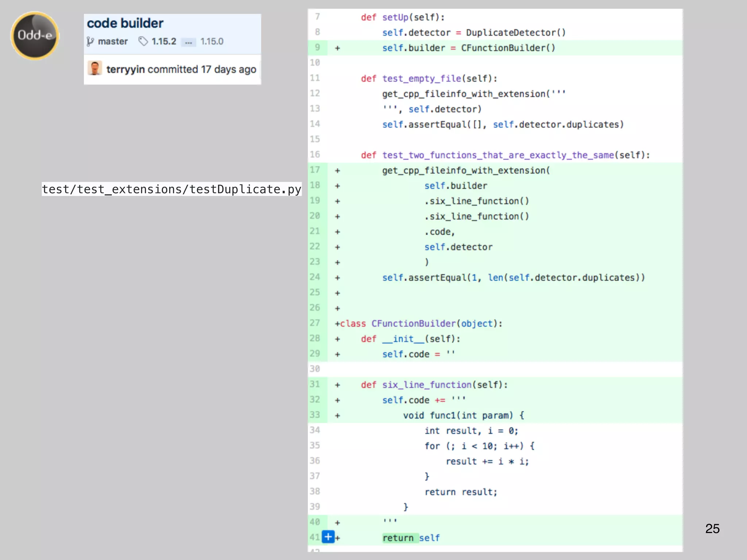Click the 'self.code = ''' line
747x560 pixels.
point(419,354)
